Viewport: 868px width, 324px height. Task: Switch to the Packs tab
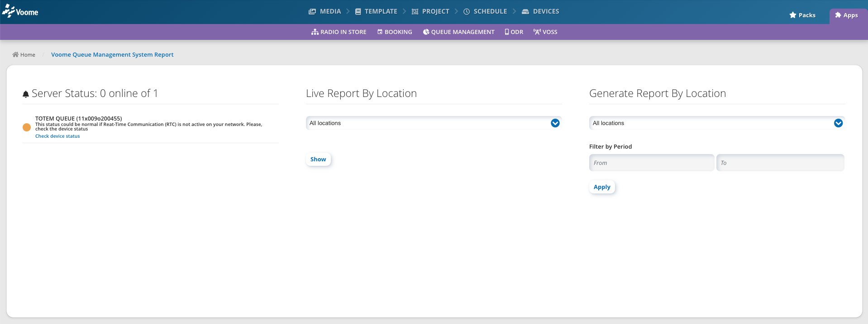(x=802, y=15)
